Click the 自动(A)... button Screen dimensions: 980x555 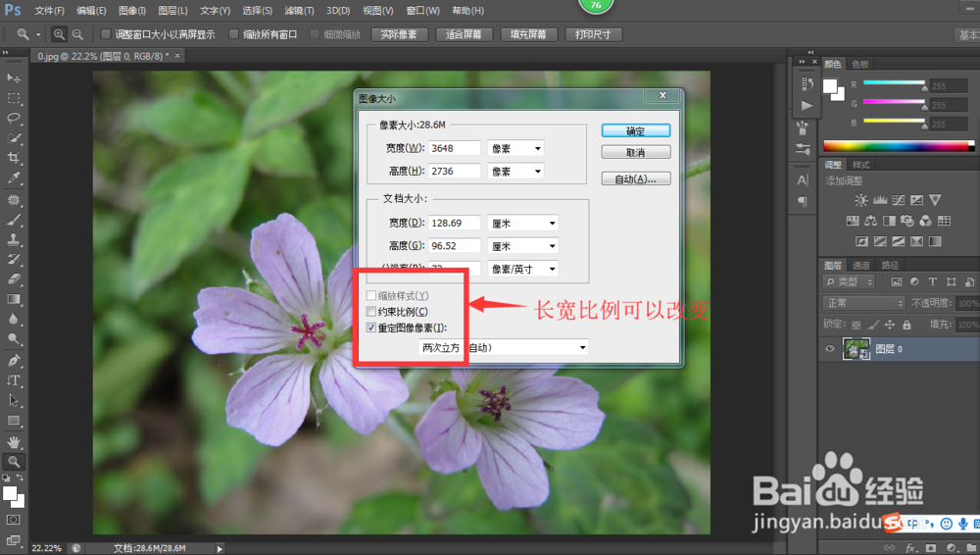[636, 178]
